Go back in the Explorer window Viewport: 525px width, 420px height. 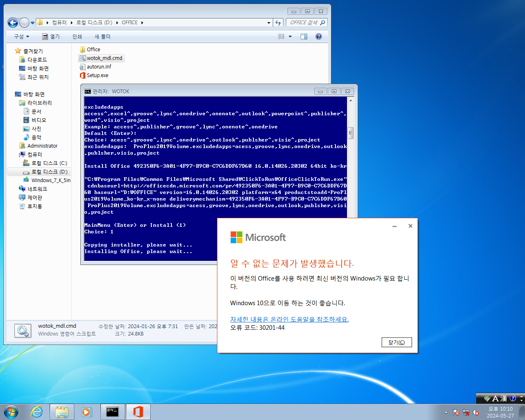point(13,23)
